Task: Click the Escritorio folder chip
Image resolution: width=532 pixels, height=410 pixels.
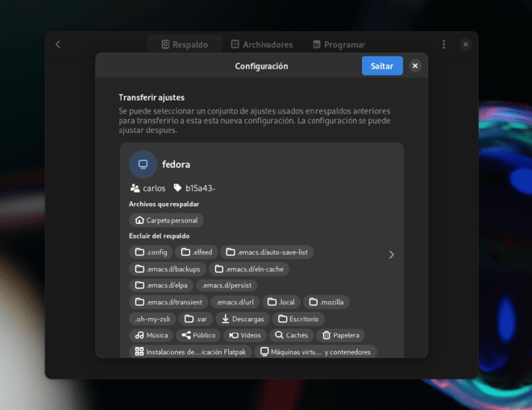Action: 298,319
